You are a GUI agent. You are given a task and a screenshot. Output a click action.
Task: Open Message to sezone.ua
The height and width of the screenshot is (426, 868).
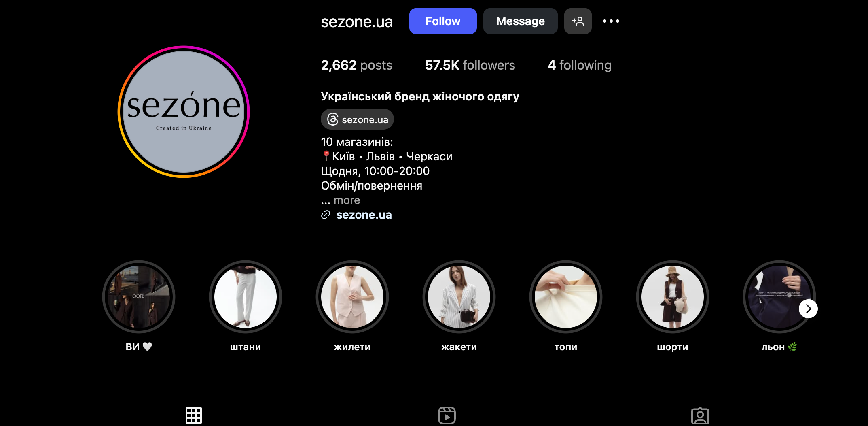pyautogui.click(x=520, y=21)
